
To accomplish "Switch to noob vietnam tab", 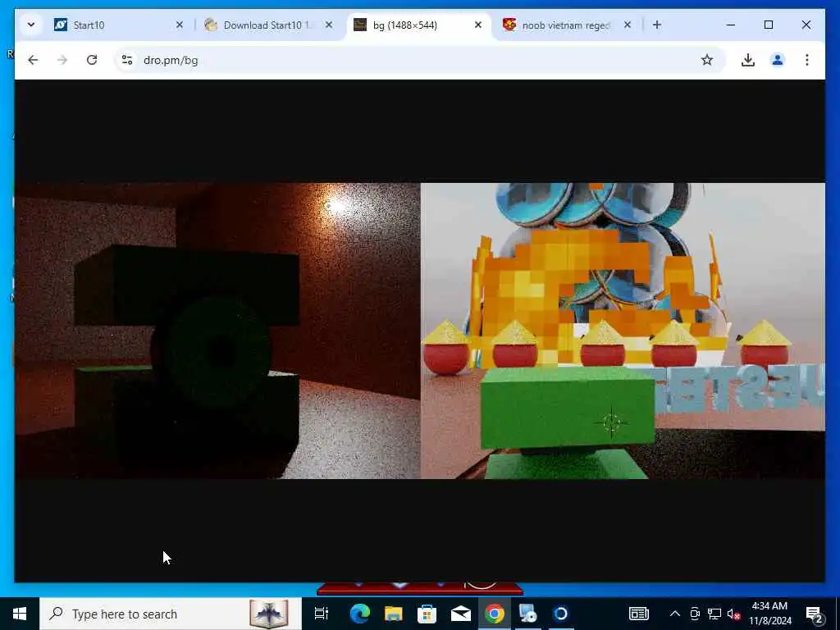I will point(568,25).
